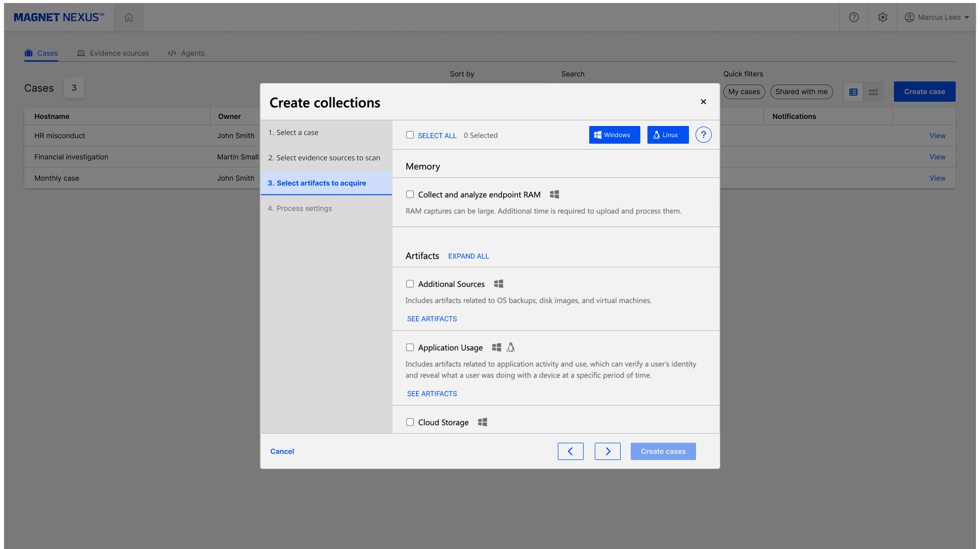Click the Windows logo beside Collect and analyze endpoint RAM
This screenshot has height=549, width=980.
[554, 194]
